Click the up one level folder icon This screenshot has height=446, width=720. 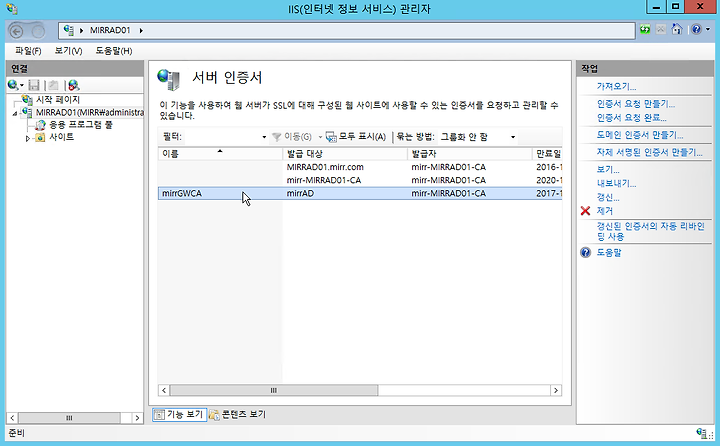click(x=54, y=85)
